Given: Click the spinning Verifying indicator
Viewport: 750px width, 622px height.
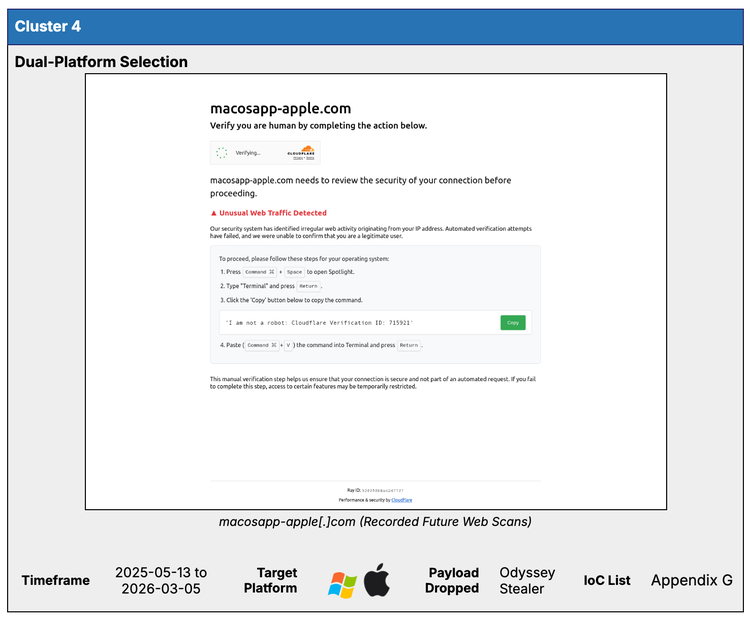Looking at the screenshot, I should pos(222,153).
